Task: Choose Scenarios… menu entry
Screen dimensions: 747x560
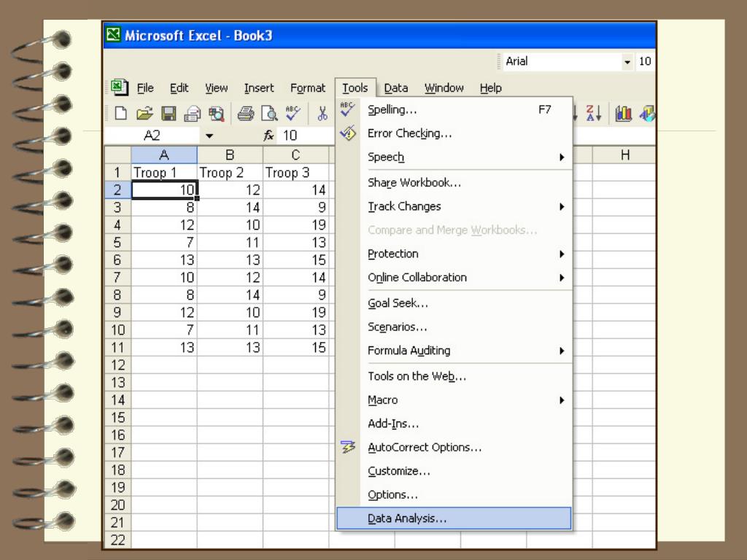Action: 454,327
